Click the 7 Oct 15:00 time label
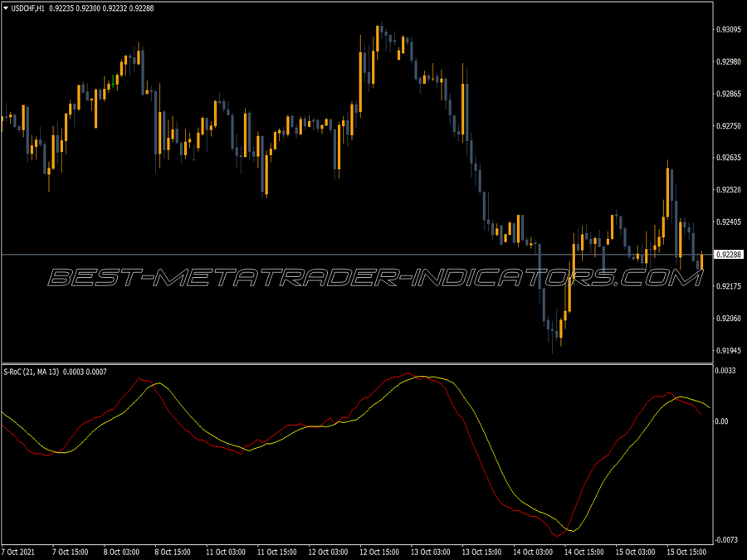Image resolution: width=747 pixels, height=560 pixels. point(70,553)
